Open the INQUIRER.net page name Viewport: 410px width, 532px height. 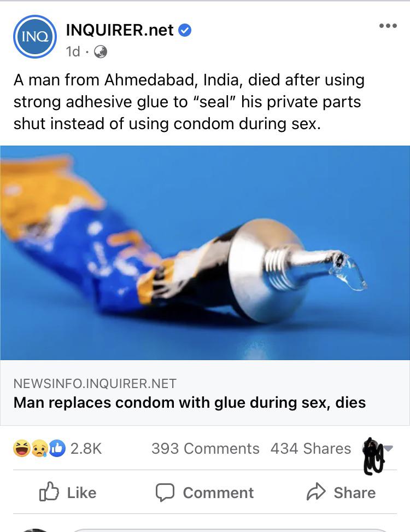coord(120,30)
